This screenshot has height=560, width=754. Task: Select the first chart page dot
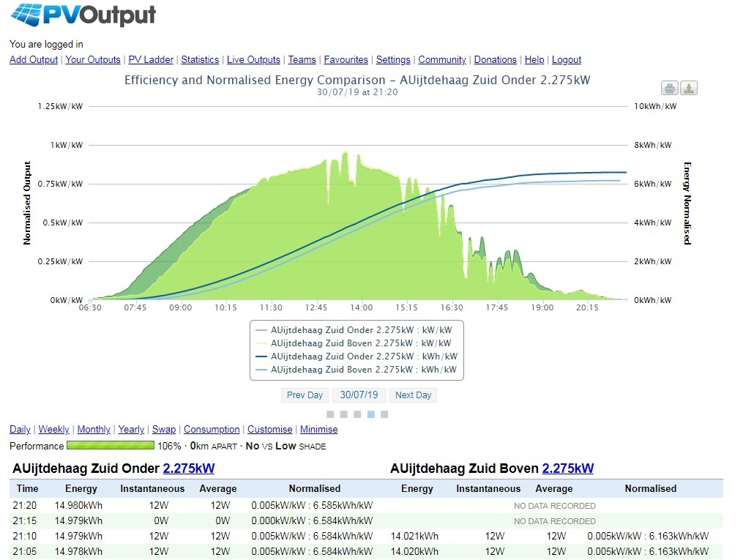tap(330, 414)
